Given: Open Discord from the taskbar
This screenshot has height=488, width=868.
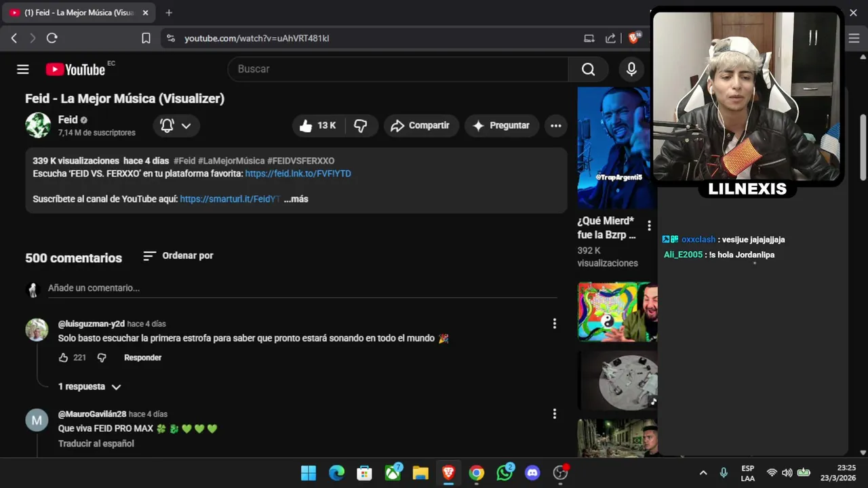Looking at the screenshot, I should 532,473.
